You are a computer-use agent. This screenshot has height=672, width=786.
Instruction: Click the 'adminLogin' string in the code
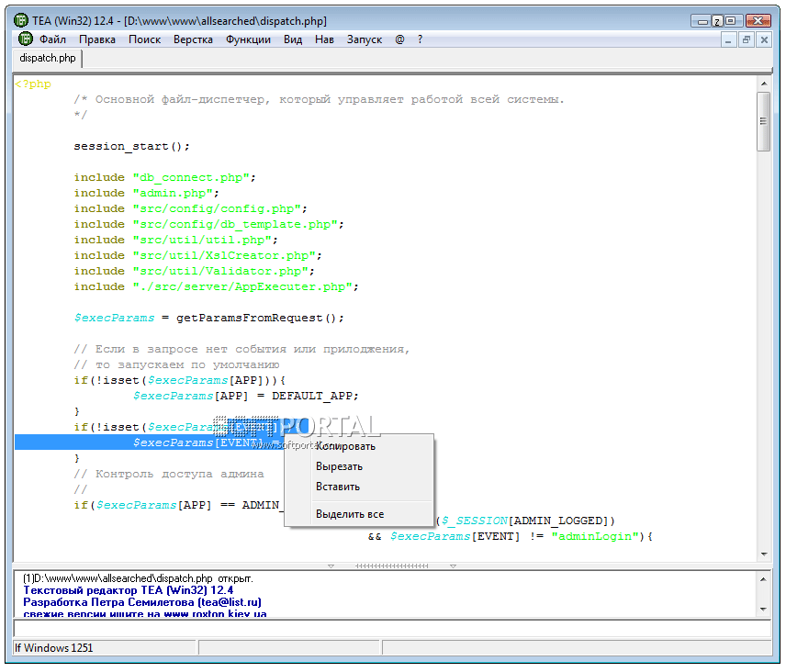pos(595,536)
